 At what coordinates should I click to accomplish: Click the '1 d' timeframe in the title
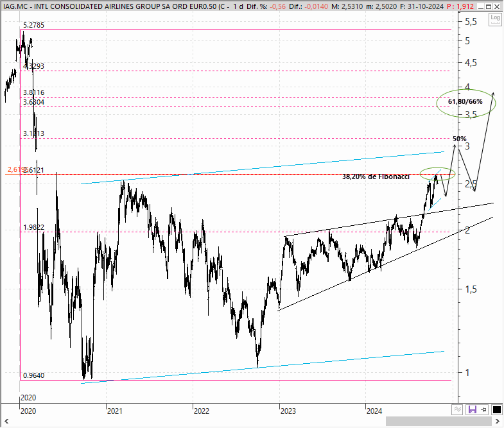[238, 7]
